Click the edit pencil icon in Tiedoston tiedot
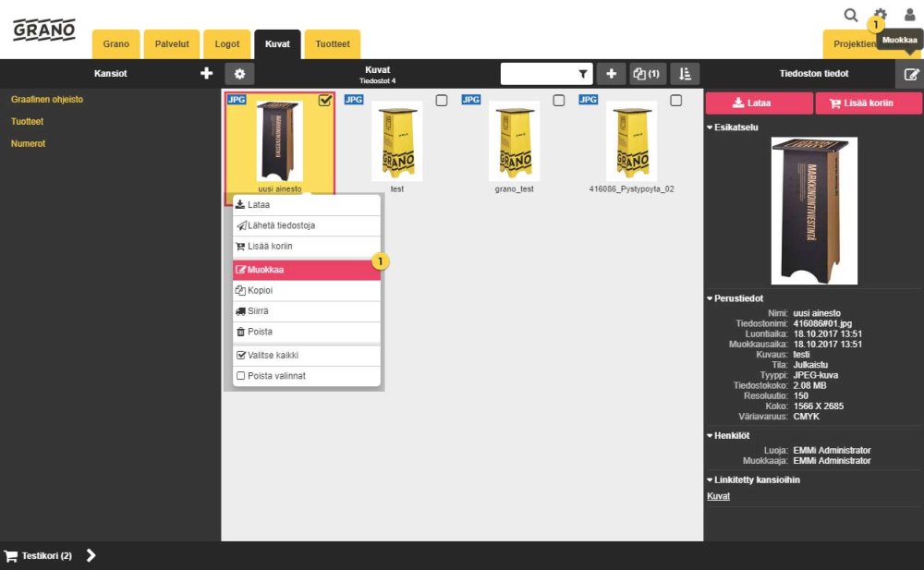Viewport: 924px width, 570px height. [910, 74]
